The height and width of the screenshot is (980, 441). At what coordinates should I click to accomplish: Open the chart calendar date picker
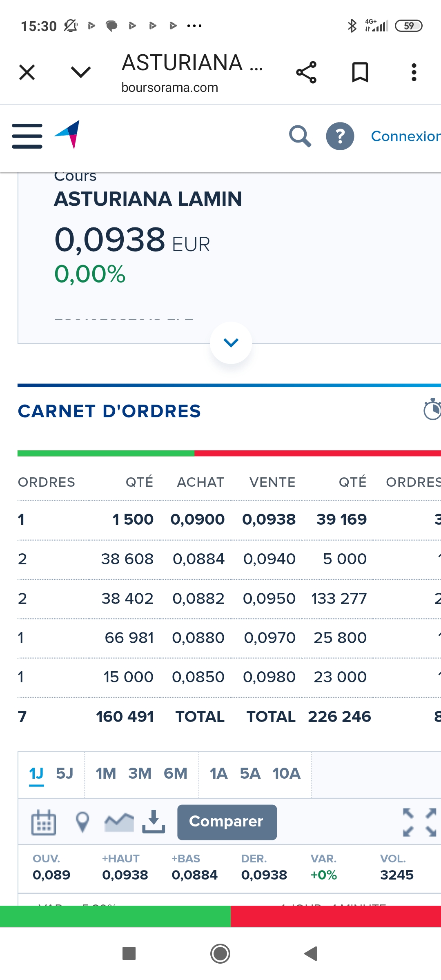coord(44,822)
